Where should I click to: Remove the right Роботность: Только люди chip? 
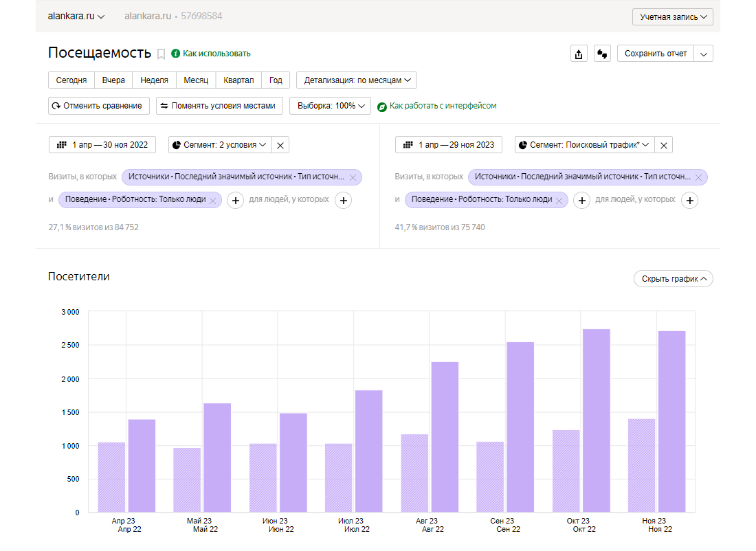point(559,201)
